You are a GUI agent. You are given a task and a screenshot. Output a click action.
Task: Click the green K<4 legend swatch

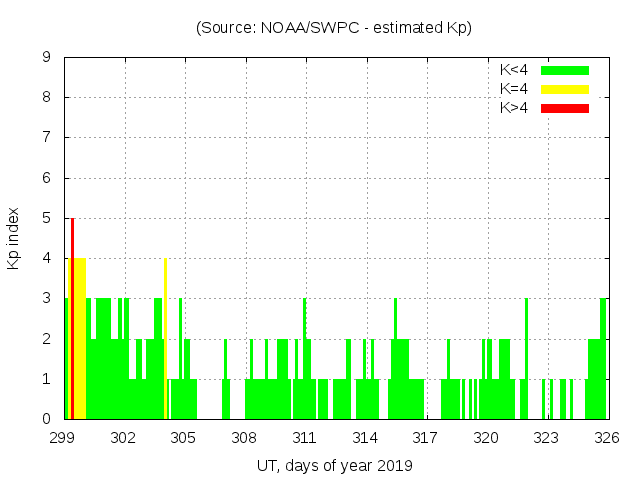[x=565, y=70]
